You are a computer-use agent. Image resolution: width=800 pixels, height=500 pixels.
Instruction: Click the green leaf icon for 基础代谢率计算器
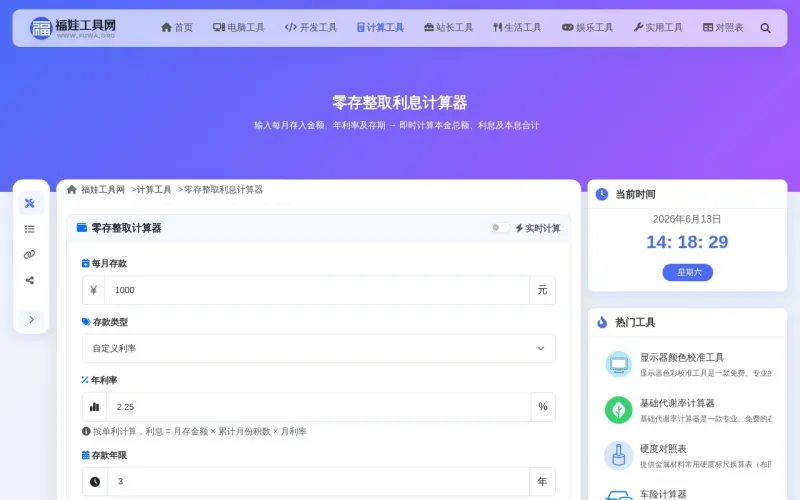618,410
